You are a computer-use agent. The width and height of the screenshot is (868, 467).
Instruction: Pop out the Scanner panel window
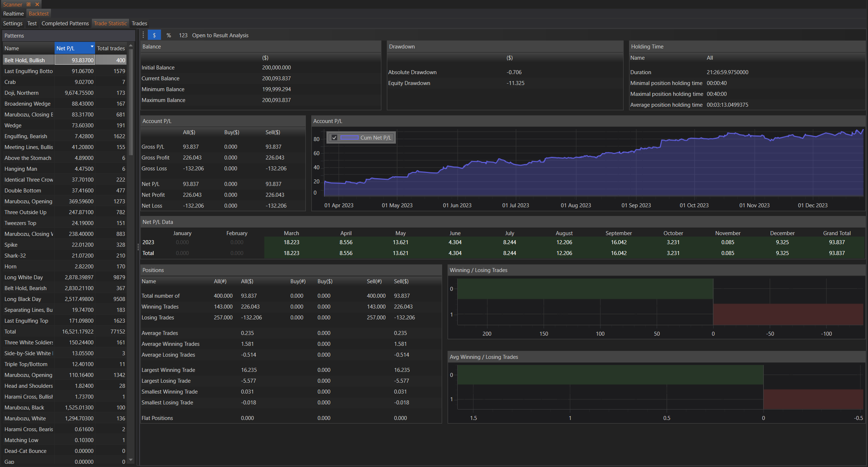[29, 4]
